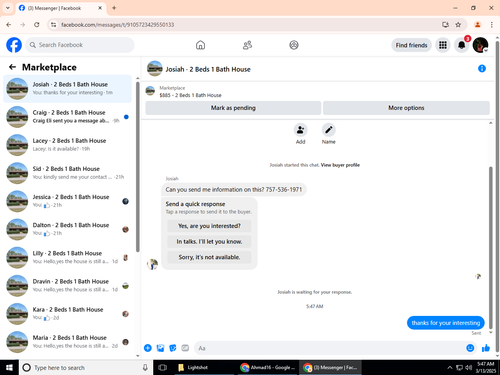Open Josiah - 2 Beds 1 Bath House chat
This screenshot has height=375, width=500.
click(x=67, y=89)
